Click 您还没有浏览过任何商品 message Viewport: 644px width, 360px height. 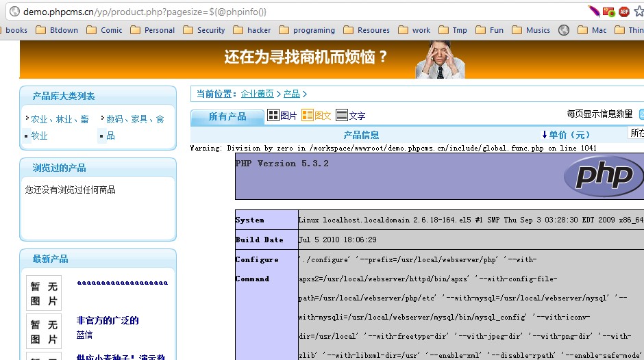click(x=71, y=190)
